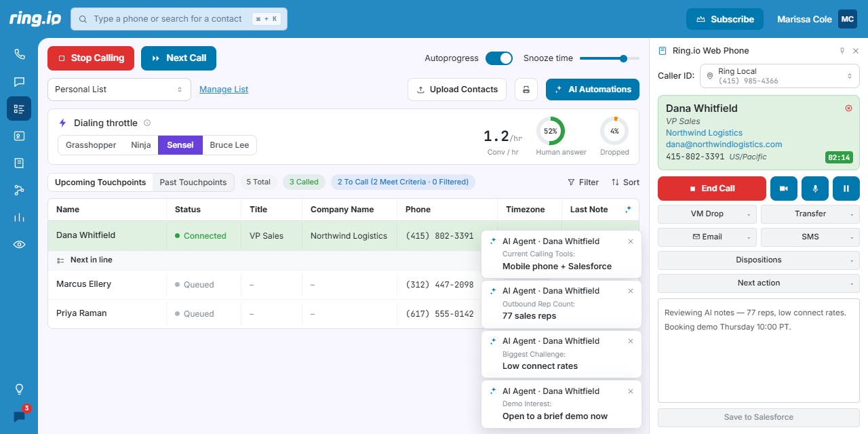This screenshot has width=868, height=434.
Task: Click Save to Salesforce button
Action: [759, 417]
